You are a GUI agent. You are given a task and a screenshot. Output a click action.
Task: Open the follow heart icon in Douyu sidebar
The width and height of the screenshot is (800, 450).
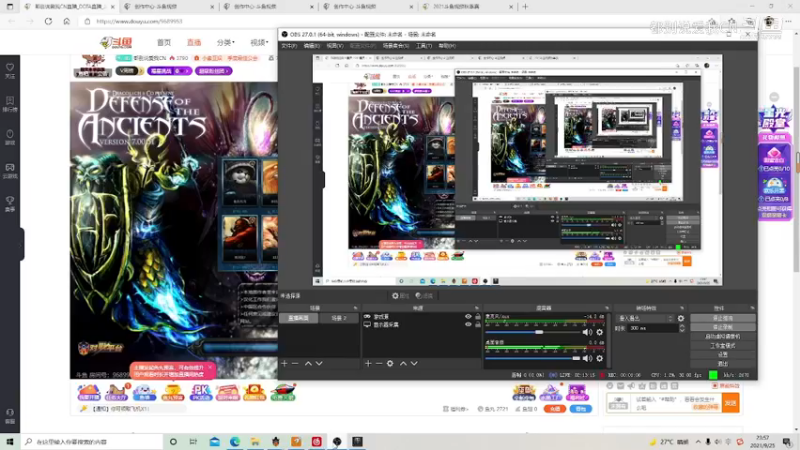10,70
